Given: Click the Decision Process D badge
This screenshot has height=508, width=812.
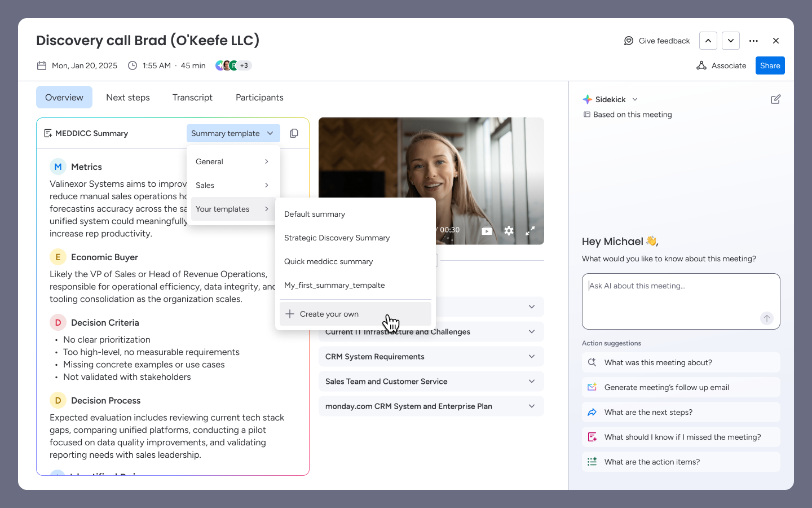Looking at the screenshot, I should tap(58, 400).
